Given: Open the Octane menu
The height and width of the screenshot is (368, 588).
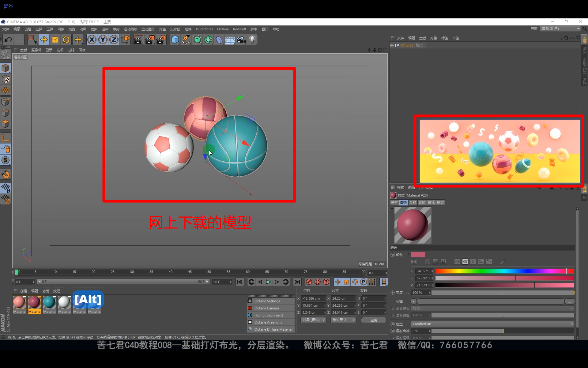Looking at the screenshot, I should click(x=223, y=29).
